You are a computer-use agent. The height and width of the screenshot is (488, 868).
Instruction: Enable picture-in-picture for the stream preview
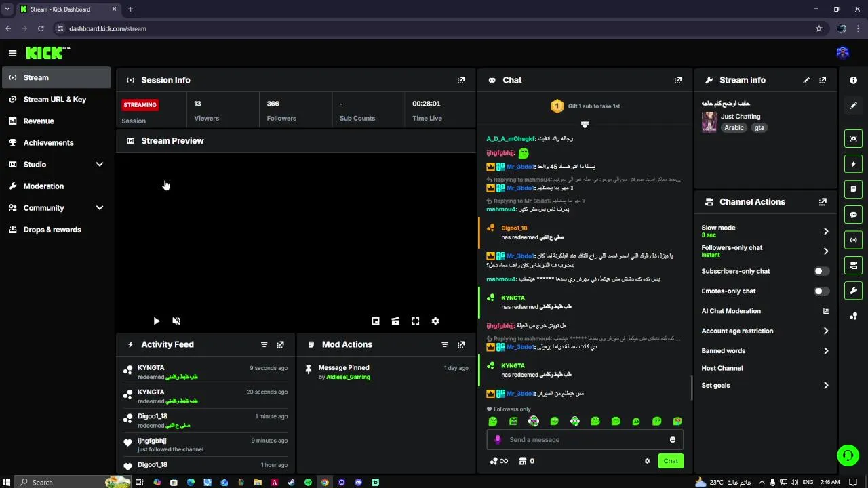pyautogui.click(x=376, y=321)
